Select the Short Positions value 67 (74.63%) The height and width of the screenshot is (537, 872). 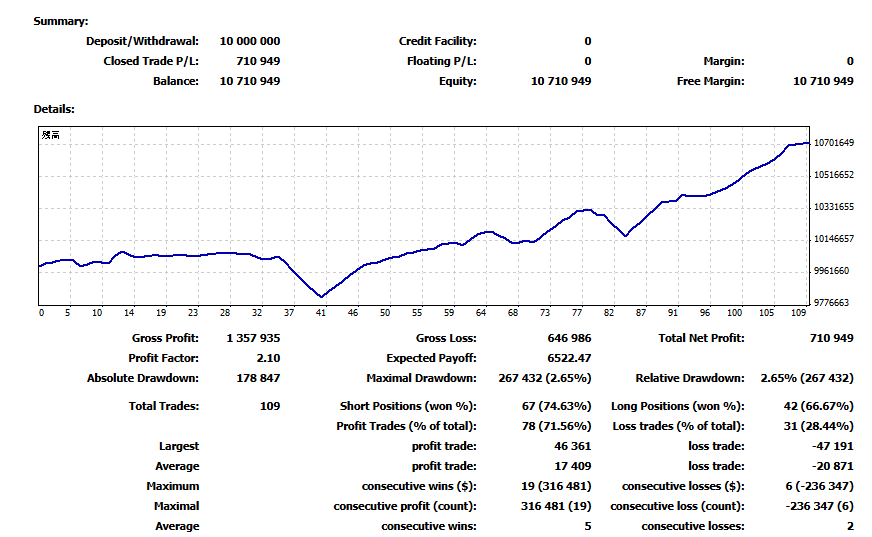[x=549, y=406]
